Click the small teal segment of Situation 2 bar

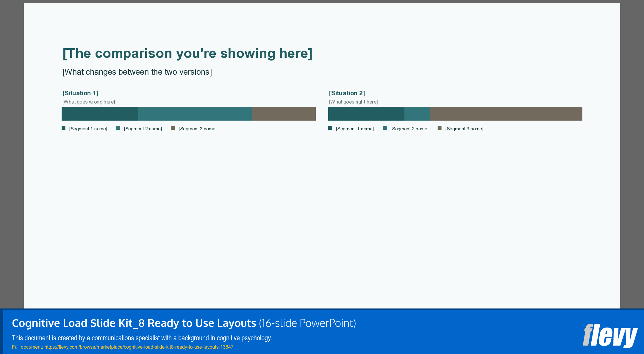pyautogui.click(x=417, y=114)
